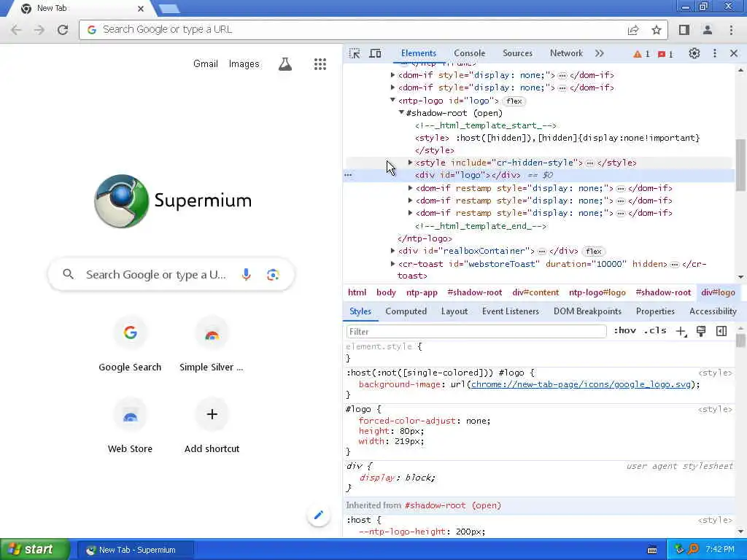Open Google Lens image search icon
747x560 pixels.
(273, 274)
